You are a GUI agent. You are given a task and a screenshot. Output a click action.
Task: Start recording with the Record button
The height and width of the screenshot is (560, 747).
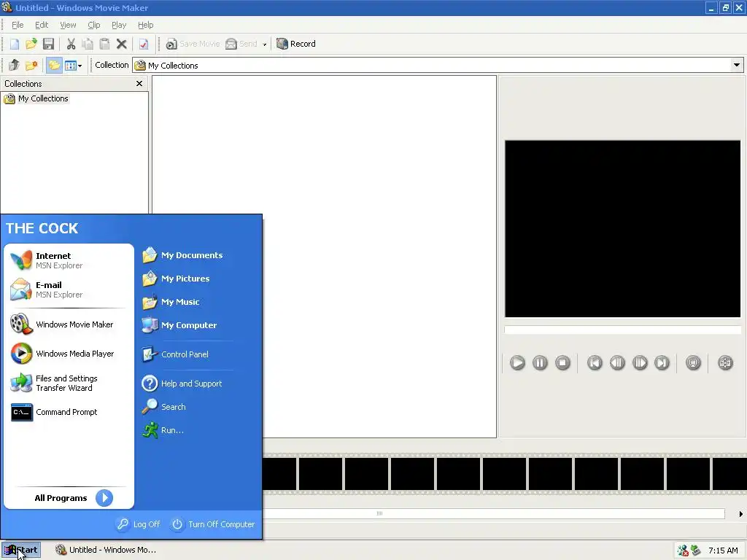click(296, 44)
